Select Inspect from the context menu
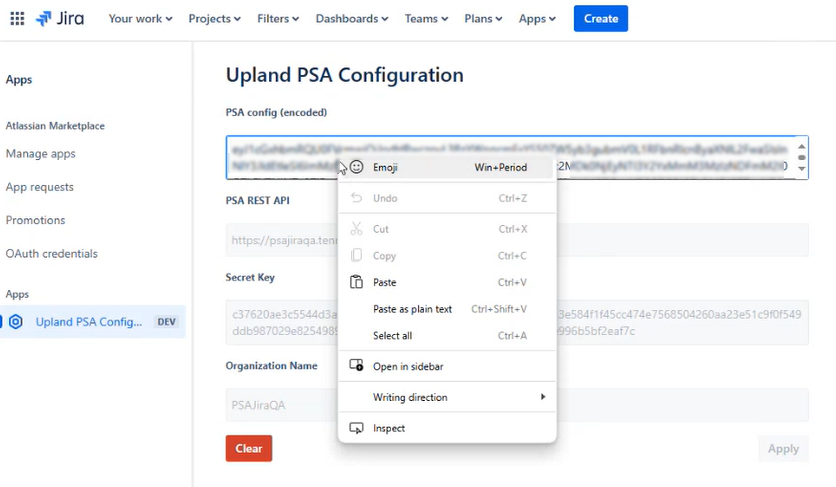Image resolution: width=836 pixels, height=487 pixels. (x=447, y=428)
